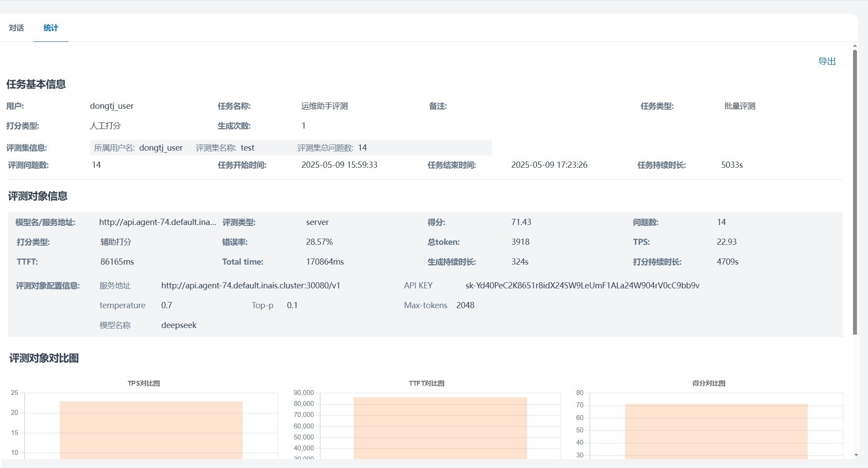Click the 评测集名称 value test

[x=247, y=148]
